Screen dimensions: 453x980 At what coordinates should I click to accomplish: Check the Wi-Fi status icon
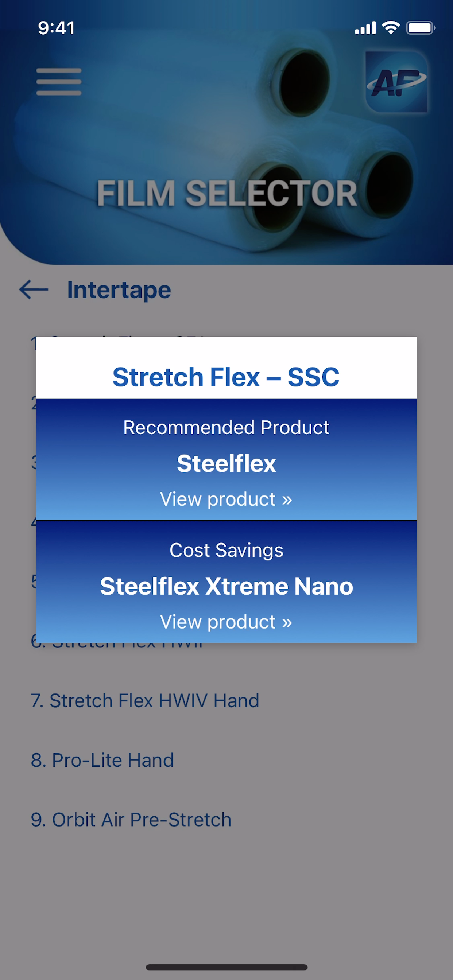point(391,28)
